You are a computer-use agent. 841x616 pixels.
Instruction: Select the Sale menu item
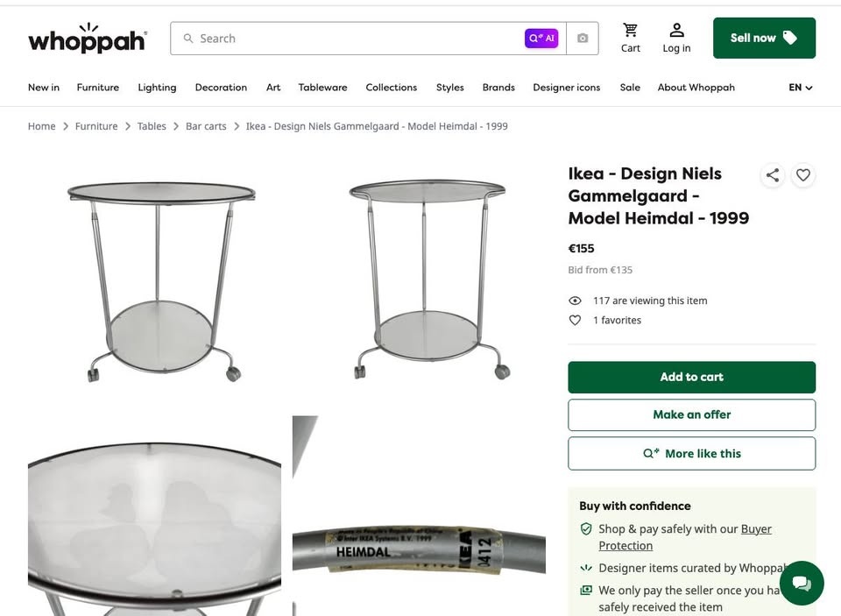click(x=630, y=87)
